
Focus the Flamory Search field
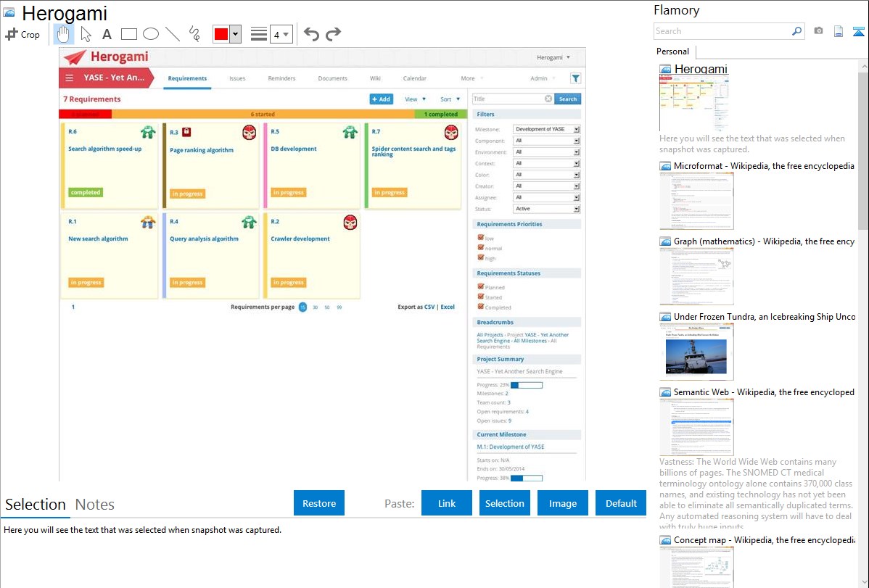pyautogui.click(x=722, y=31)
